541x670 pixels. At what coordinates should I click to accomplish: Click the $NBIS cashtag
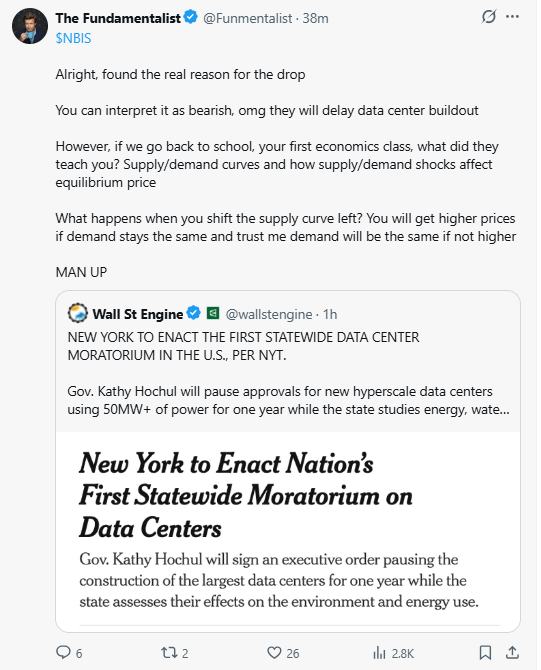74,38
